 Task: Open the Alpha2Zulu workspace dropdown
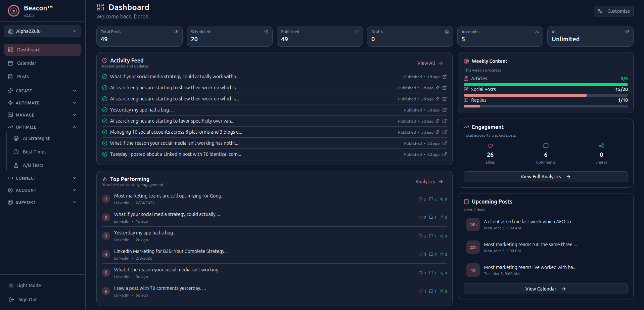tap(42, 31)
